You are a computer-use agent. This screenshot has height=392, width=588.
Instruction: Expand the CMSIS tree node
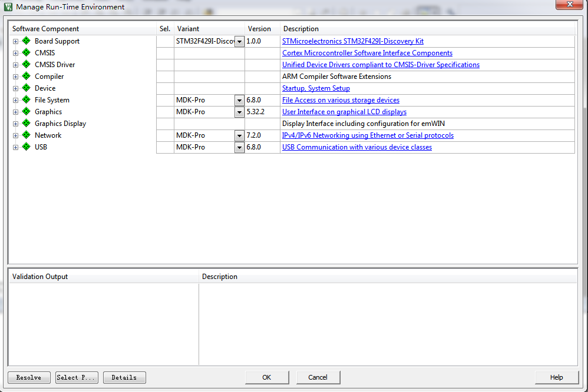tap(15, 53)
